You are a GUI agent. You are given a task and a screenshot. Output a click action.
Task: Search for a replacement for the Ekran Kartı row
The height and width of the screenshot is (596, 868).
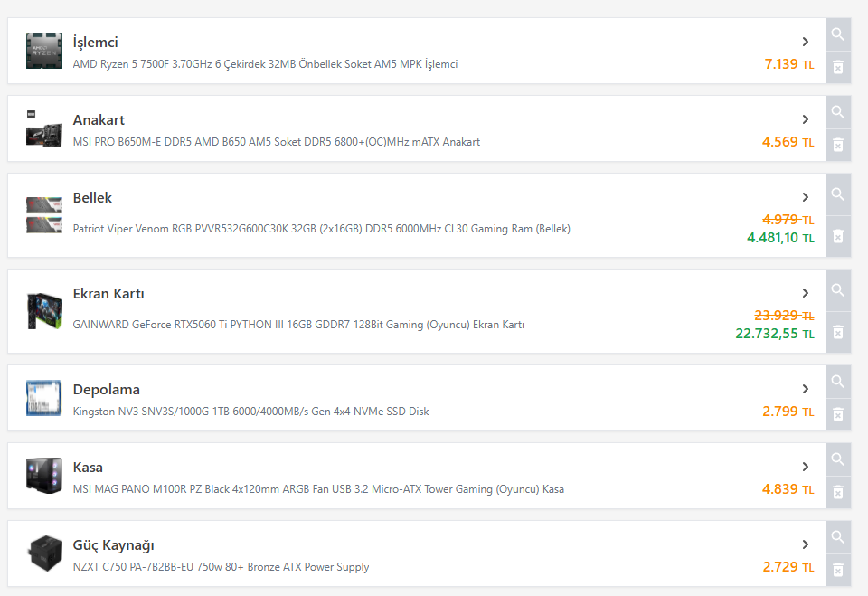click(x=838, y=289)
